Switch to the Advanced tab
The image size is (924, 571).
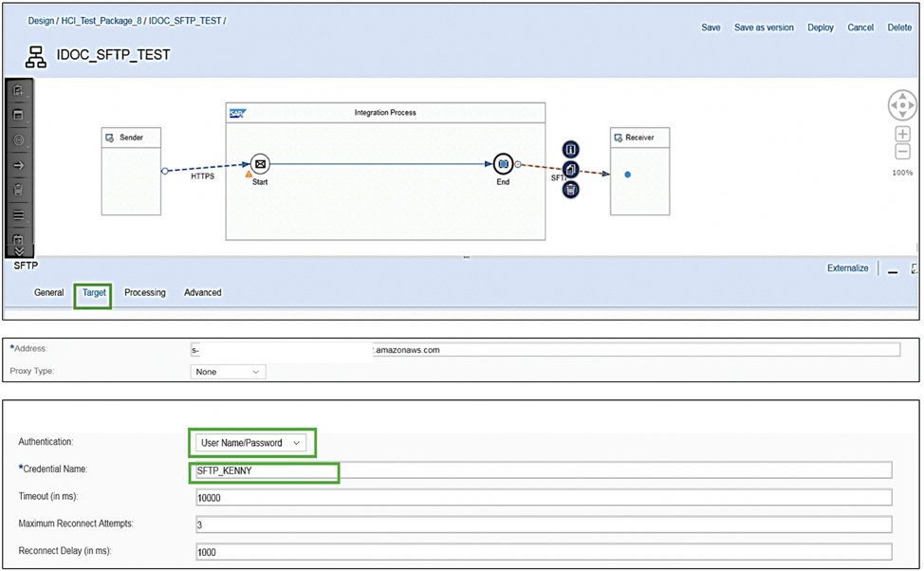[202, 292]
